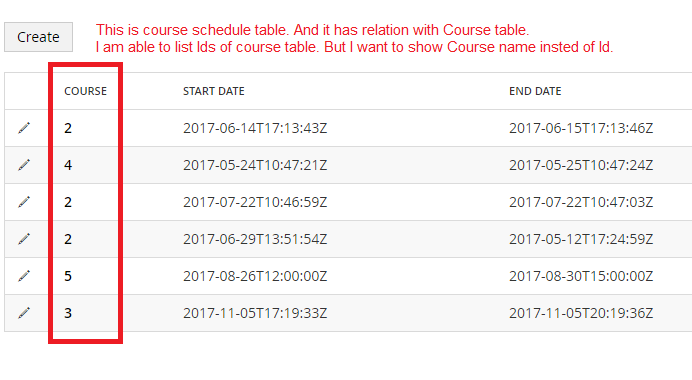Click the Create button
The image size is (692, 380).
click(38, 37)
